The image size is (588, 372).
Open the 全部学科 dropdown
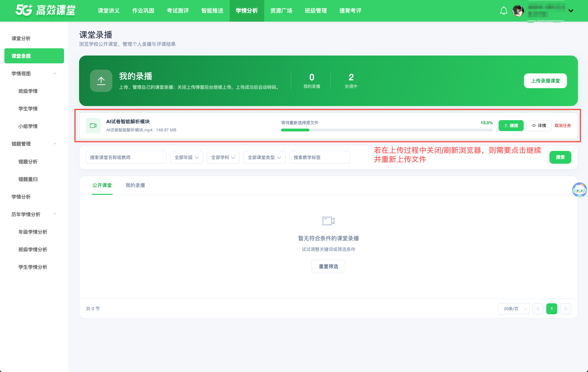(x=223, y=157)
